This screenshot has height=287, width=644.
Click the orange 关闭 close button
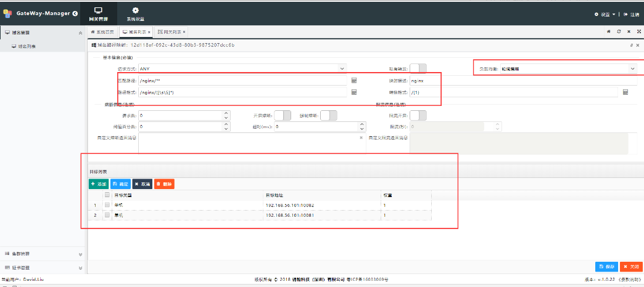click(631, 267)
